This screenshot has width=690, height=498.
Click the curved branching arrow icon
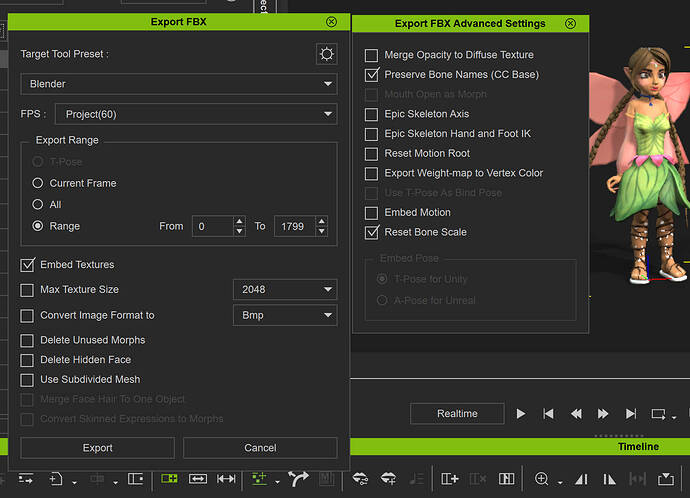click(x=298, y=479)
